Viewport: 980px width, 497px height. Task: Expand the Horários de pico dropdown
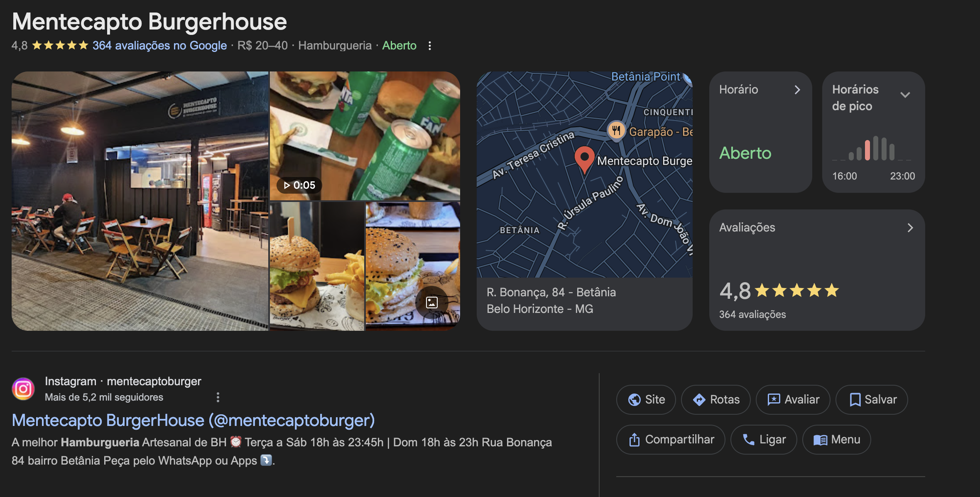[x=905, y=95]
